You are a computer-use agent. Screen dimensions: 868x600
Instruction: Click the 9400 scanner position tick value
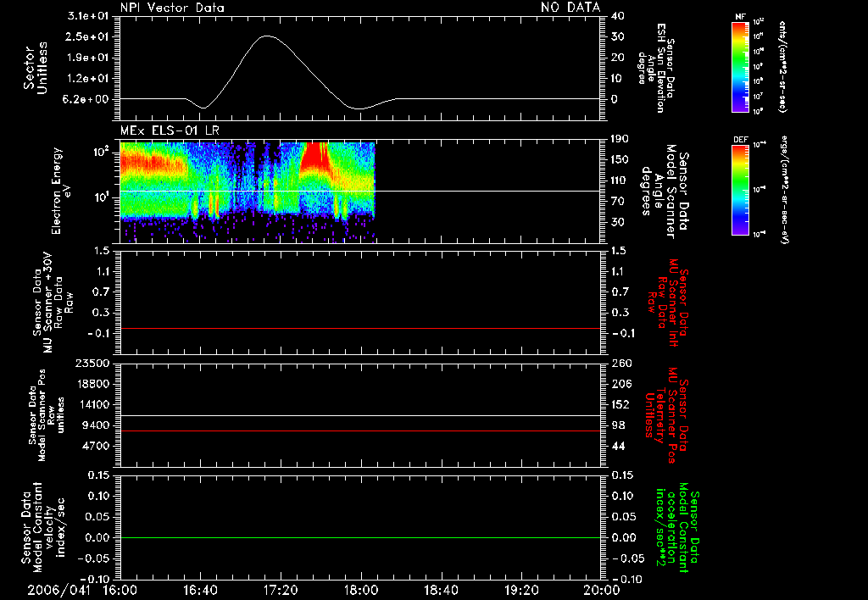[x=95, y=425]
